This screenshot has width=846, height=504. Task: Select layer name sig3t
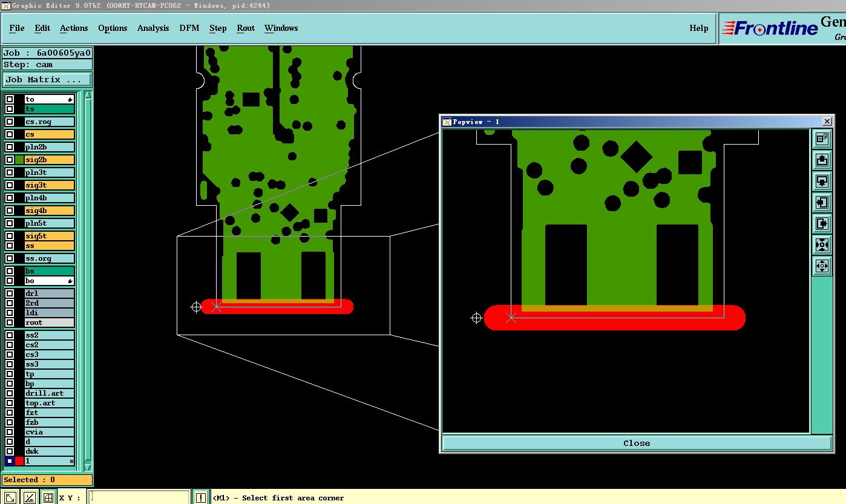(50, 185)
